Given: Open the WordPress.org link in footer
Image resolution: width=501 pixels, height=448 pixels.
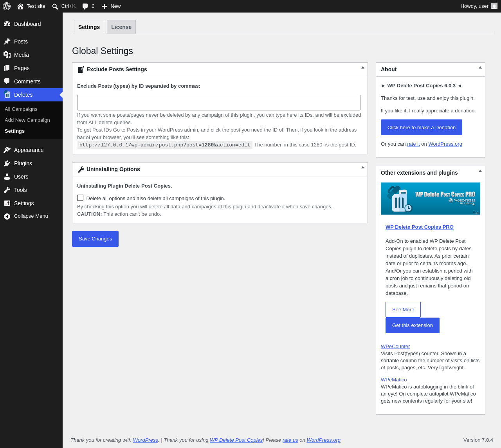Looking at the screenshot, I should click(x=324, y=440).
